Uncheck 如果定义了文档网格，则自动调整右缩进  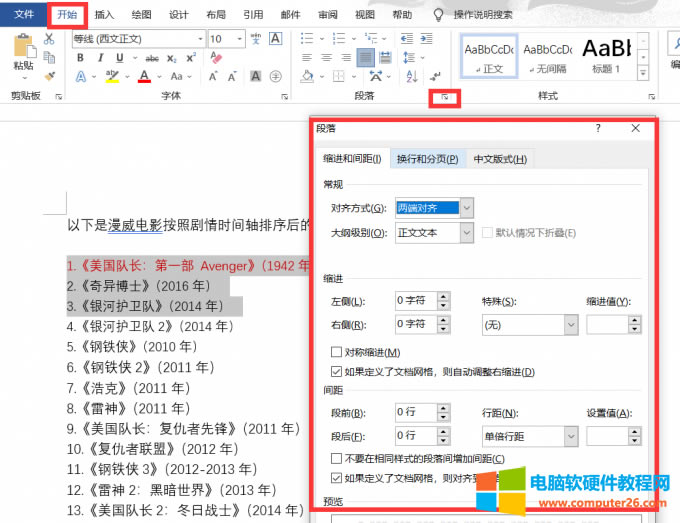336,372
